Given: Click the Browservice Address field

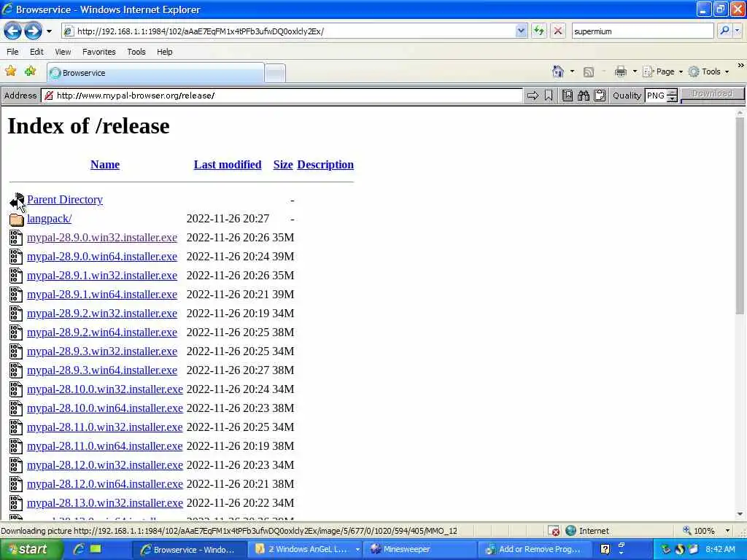Looking at the screenshot, I should click(282, 96).
